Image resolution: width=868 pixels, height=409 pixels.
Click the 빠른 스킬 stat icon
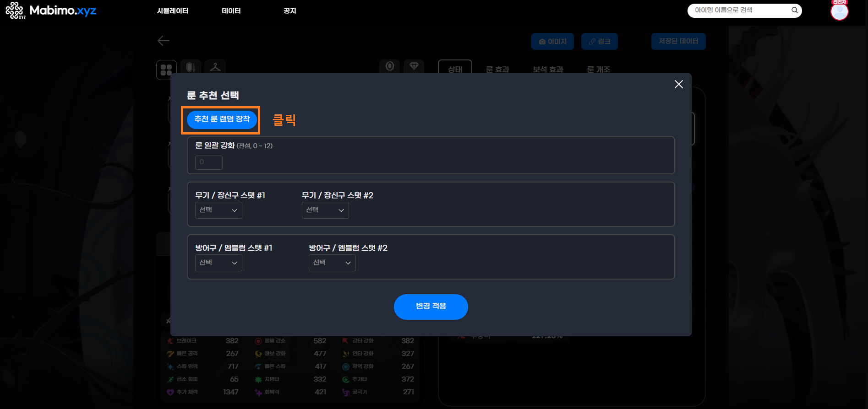click(258, 366)
